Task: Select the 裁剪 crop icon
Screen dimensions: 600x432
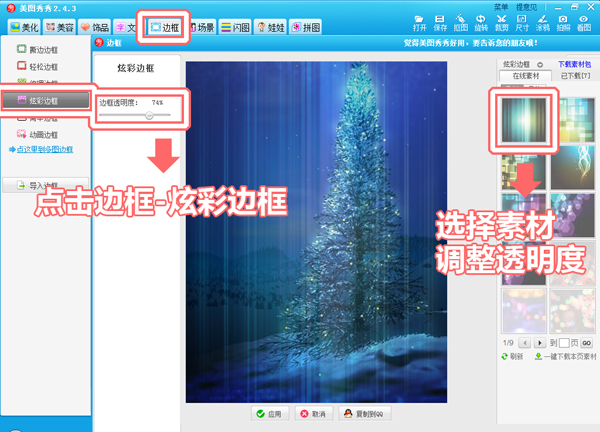Action: click(x=502, y=23)
